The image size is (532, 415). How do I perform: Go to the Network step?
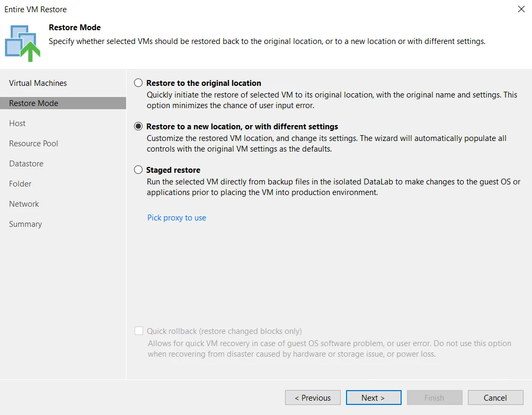coord(24,204)
